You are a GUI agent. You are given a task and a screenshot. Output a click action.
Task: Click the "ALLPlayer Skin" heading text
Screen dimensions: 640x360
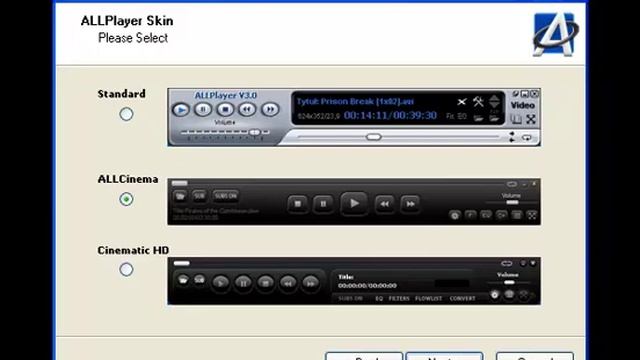[x=127, y=21]
